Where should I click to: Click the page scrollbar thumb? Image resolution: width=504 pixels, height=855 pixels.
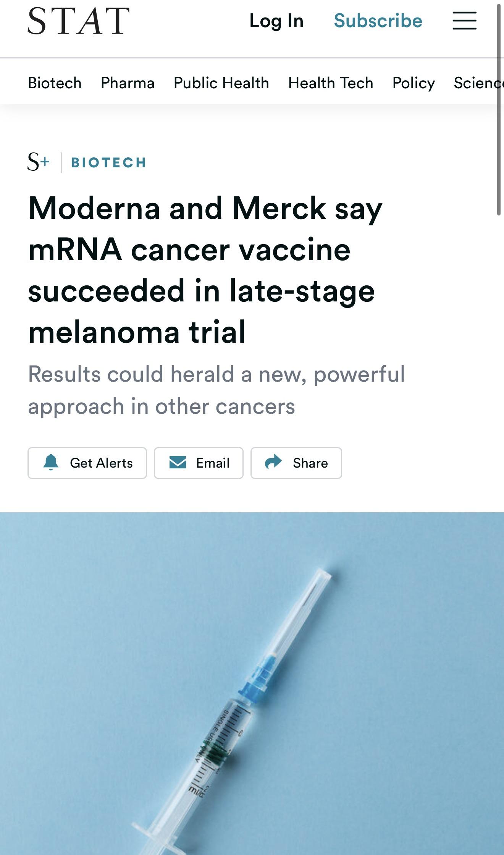[x=499, y=109]
